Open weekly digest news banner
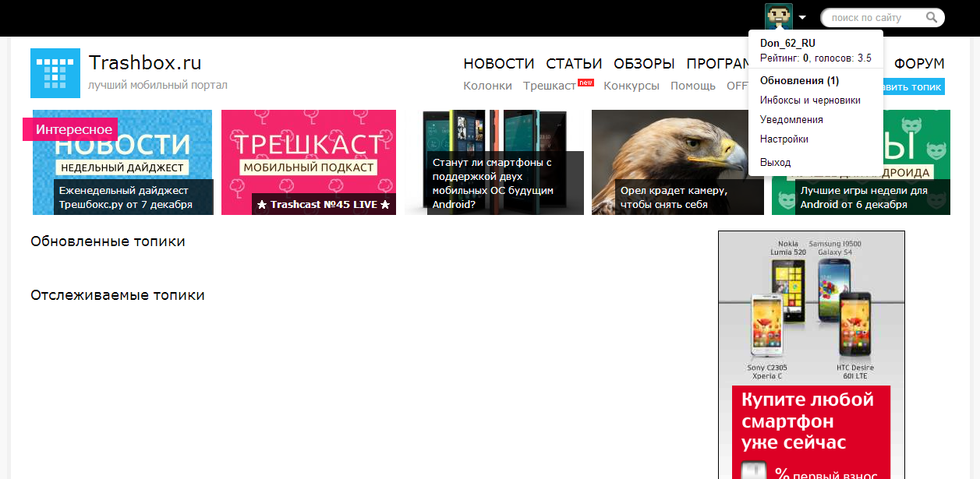The height and width of the screenshot is (479, 980). pyautogui.click(x=122, y=162)
